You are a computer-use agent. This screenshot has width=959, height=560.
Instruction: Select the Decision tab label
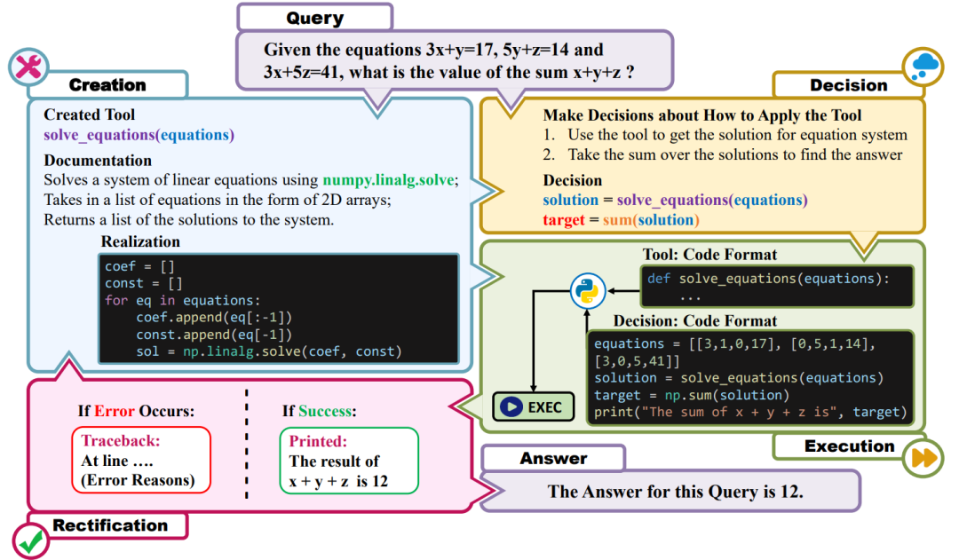tap(848, 85)
